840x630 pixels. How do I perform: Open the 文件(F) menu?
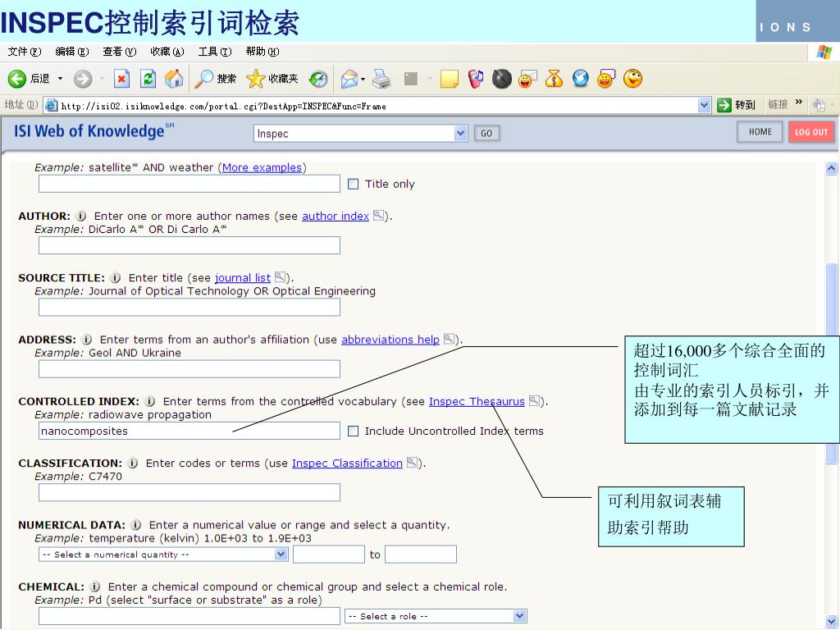pos(25,52)
